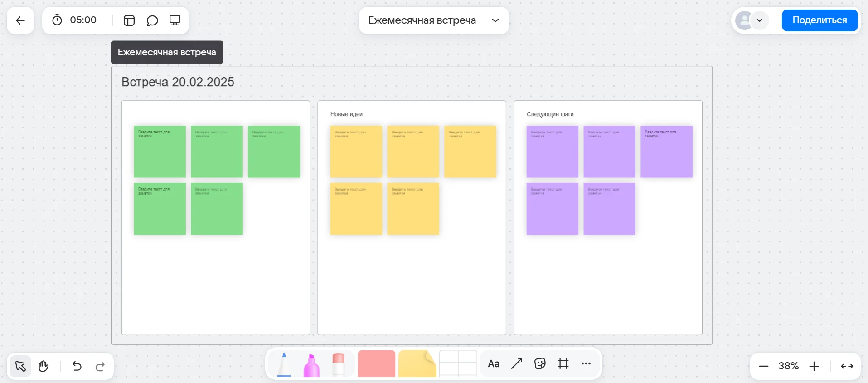This screenshot has height=383, width=868.
Task: Select the arrow connector tool
Action: (x=517, y=363)
